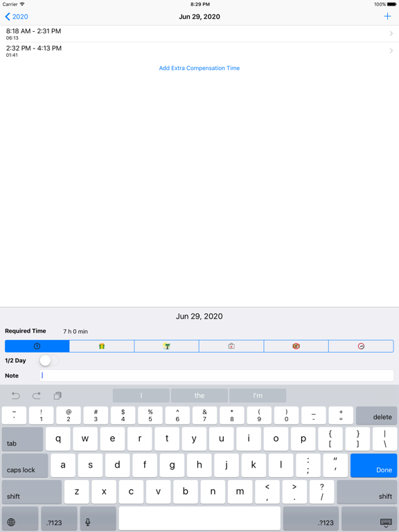Tap the colon semicolon key
Image resolution: width=399 pixels, height=532 pixels.
(x=308, y=465)
